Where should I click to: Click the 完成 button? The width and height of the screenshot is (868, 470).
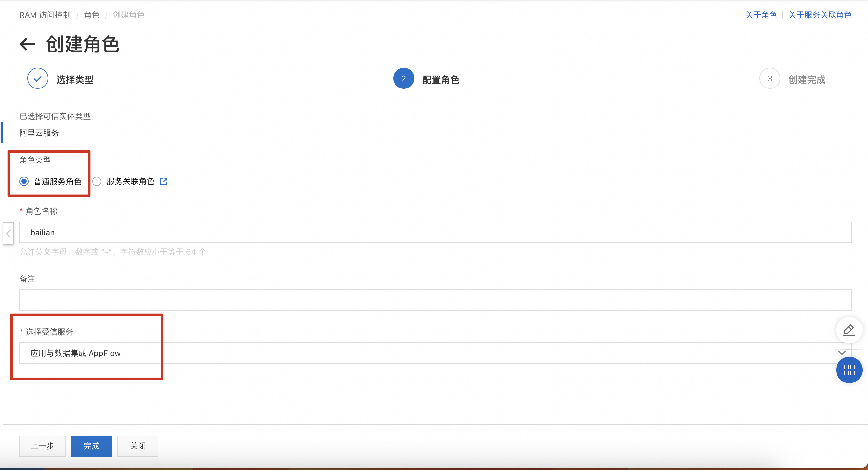(x=91, y=446)
